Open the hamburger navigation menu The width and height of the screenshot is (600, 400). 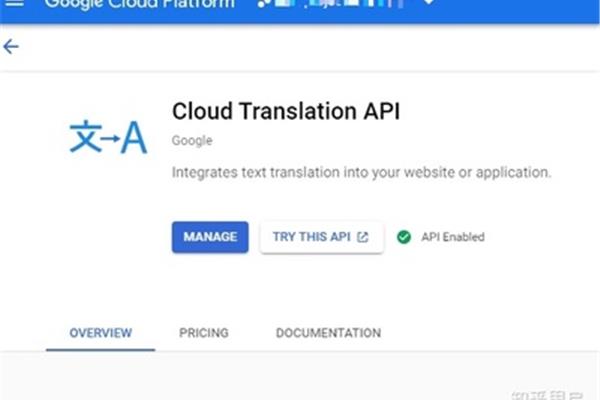(x=15, y=3)
